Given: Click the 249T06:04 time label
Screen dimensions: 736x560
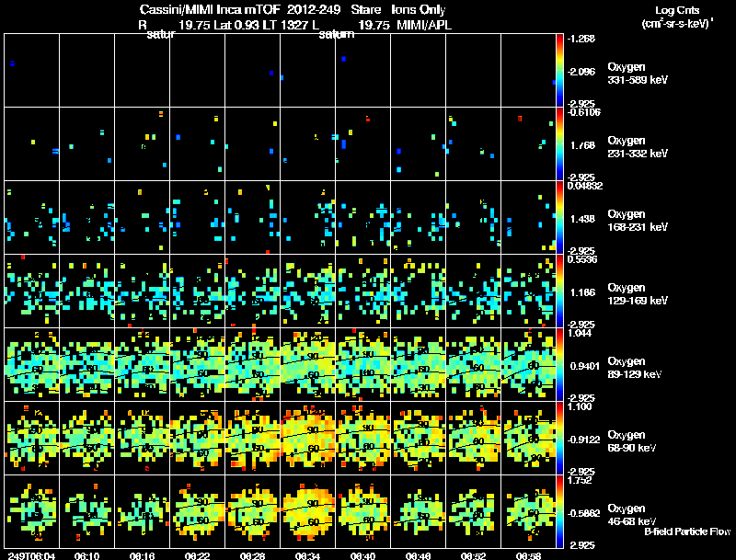Looking at the screenshot, I should pyautogui.click(x=31, y=555).
